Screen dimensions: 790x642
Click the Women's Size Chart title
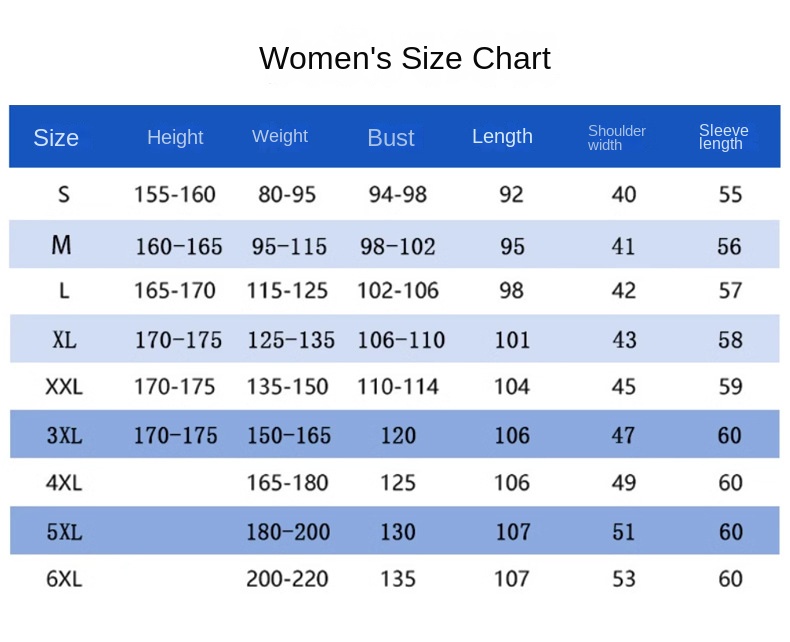[404, 58]
